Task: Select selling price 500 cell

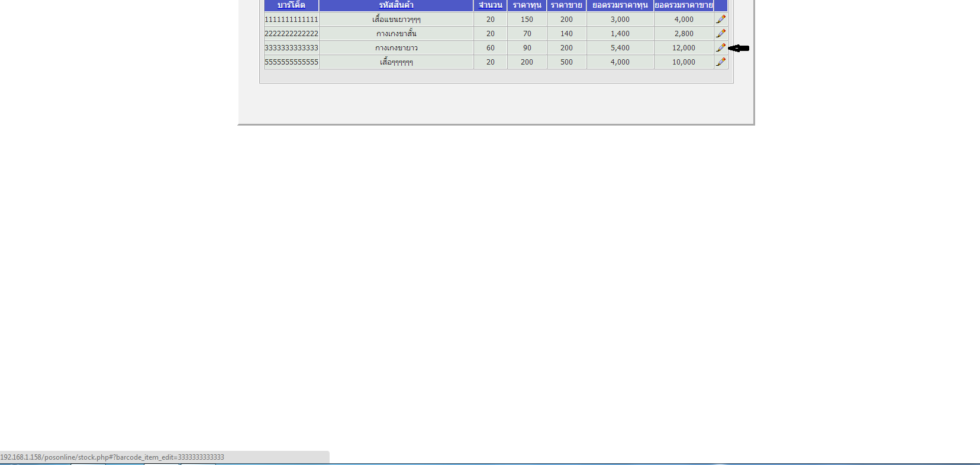Action: [x=567, y=62]
